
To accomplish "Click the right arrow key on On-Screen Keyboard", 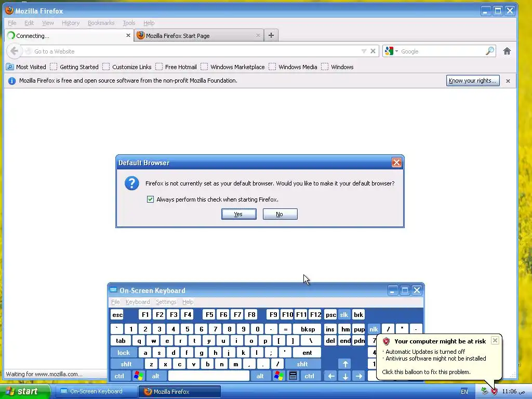I will point(359,376).
